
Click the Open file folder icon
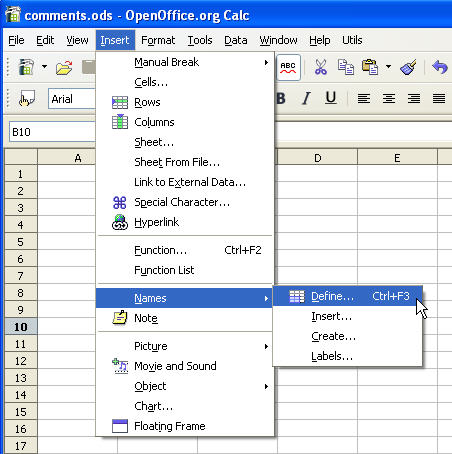(x=64, y=67)
